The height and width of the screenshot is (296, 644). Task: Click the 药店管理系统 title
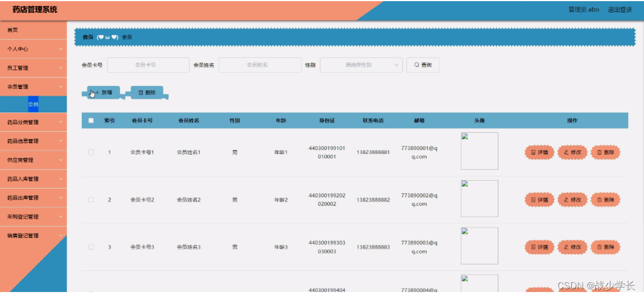(x=35, y=10)
